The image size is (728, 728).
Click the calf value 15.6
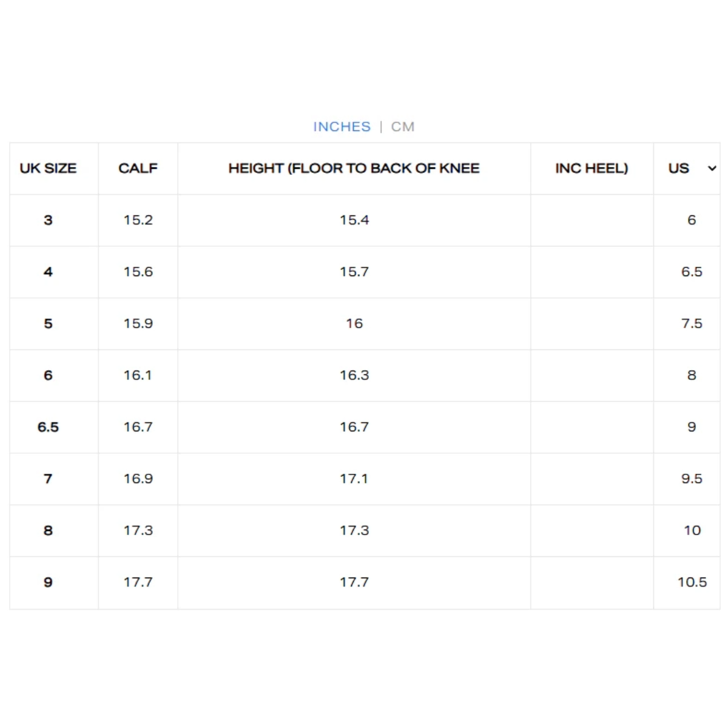pyautogui.click(x=138, y=272)
